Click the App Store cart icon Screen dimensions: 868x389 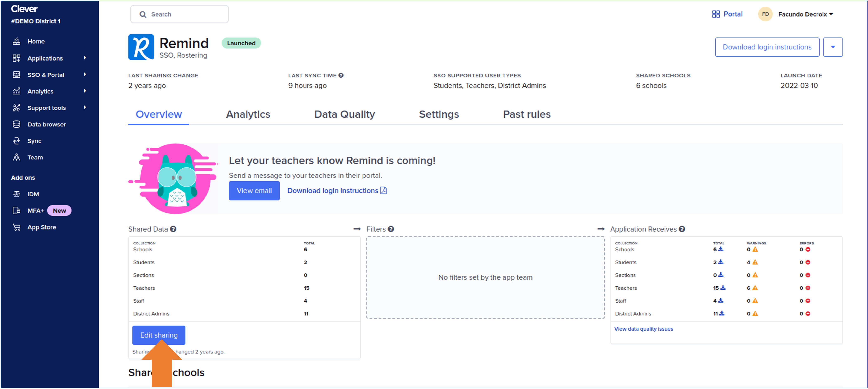click(17, 227)
